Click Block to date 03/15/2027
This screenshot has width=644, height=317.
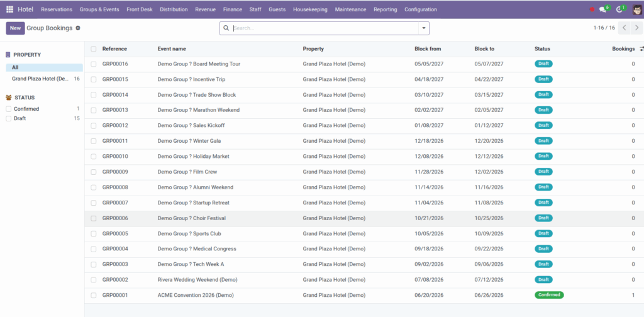coord(489,95)
